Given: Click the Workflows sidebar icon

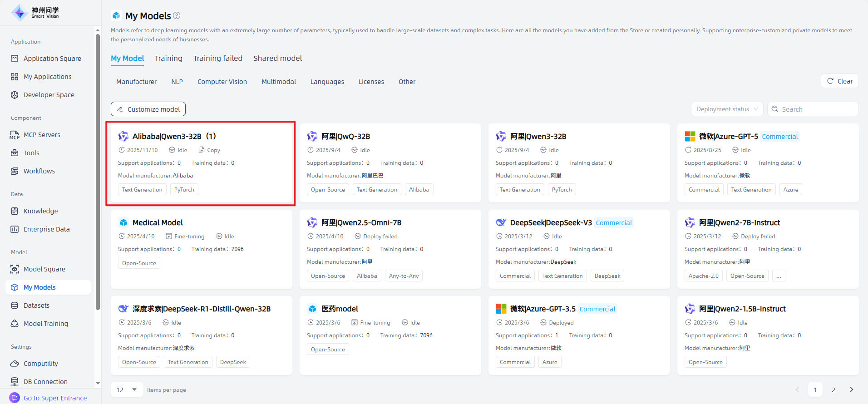Looking at the screenshot, I should 15,171.
